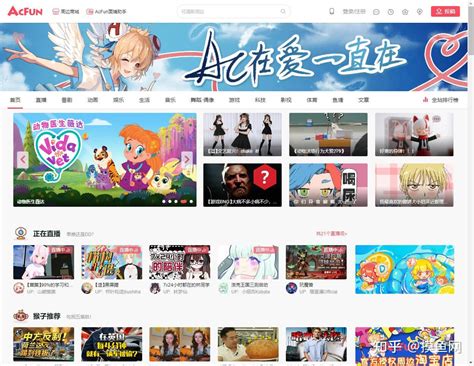Click the 猴子推荐 section heading
Image resolution: width=474 pixels, height=366 pixels.
[x=47, y=316]
